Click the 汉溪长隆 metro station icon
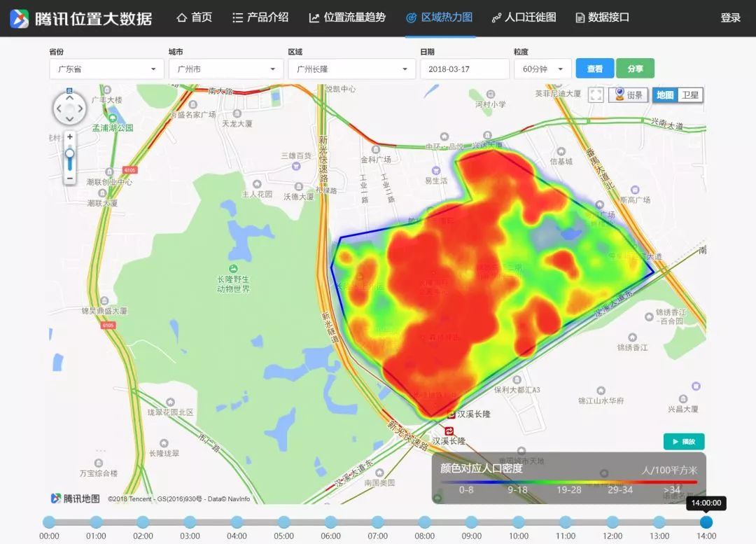Screen dimensions: 756x544 [x=449, y=430]
